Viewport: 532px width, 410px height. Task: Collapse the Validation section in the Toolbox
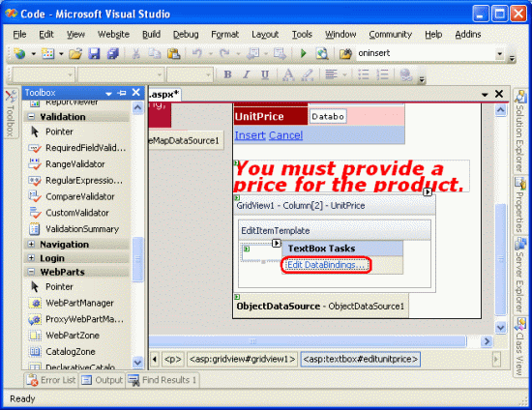click(x=31, y=116)
